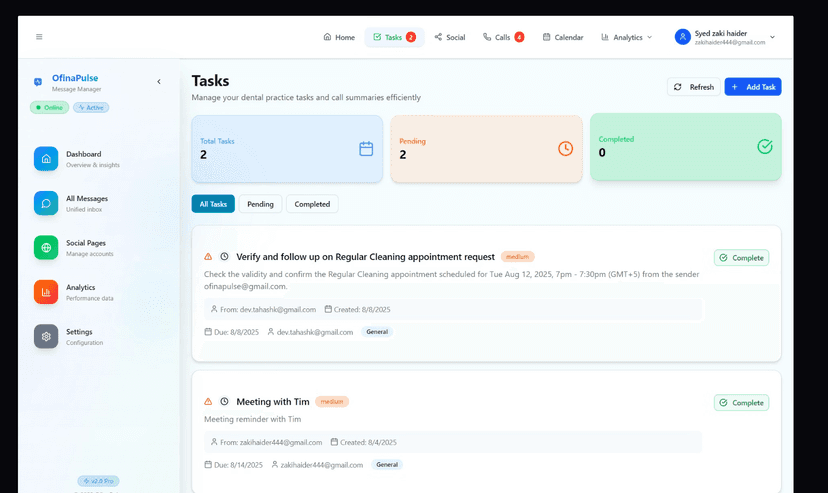Switch to the Pending filter tab
The height and width of the screenshot is (493, 828).
[260, 204]
